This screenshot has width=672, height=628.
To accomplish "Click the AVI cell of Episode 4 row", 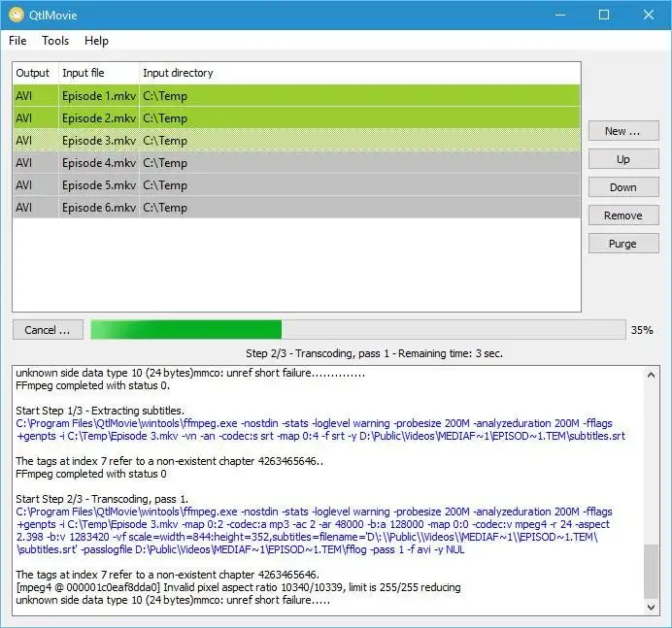I will point(36,163).
